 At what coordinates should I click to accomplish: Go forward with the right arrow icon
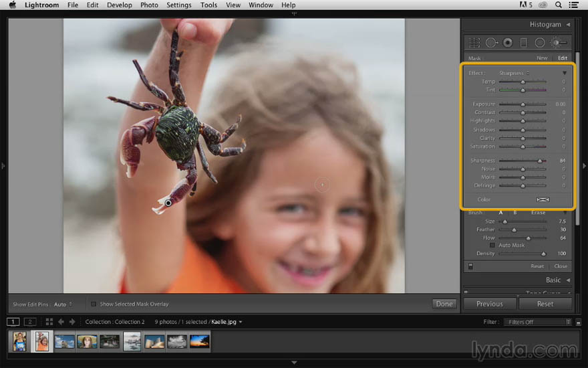click(72, 322)
